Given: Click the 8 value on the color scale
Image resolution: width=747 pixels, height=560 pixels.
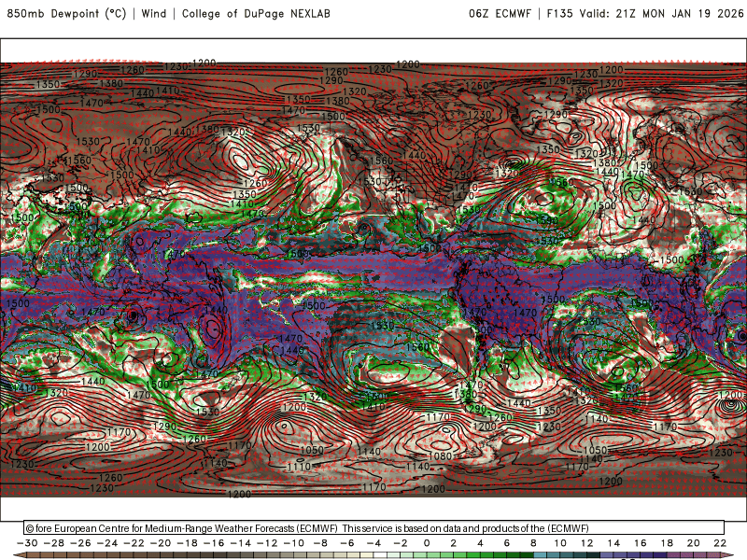Looking at the screenshot, I should [x=533, y=543].
